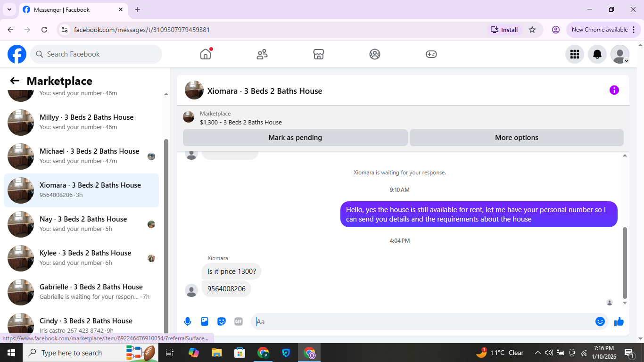Open the Facebook menu grid icon
Viewport: 644px width, 362px height.
coord(574,54)
